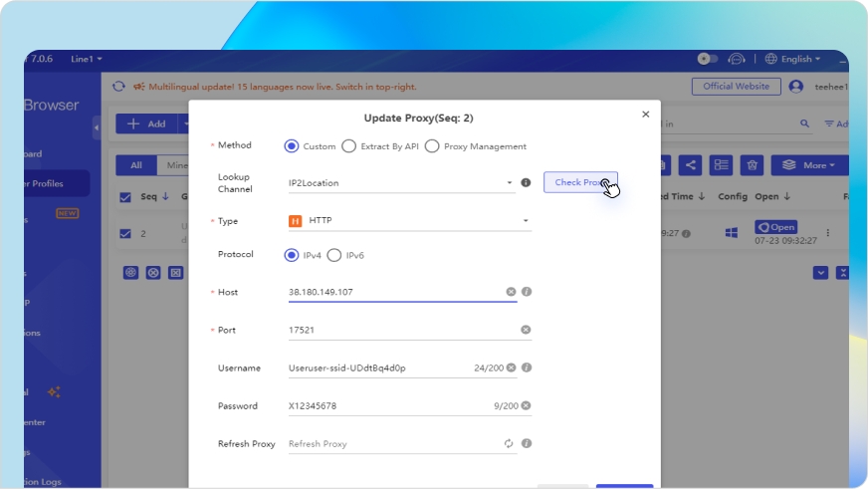
Task: Clear the Port field value
Action: click(x=526, y=330)
